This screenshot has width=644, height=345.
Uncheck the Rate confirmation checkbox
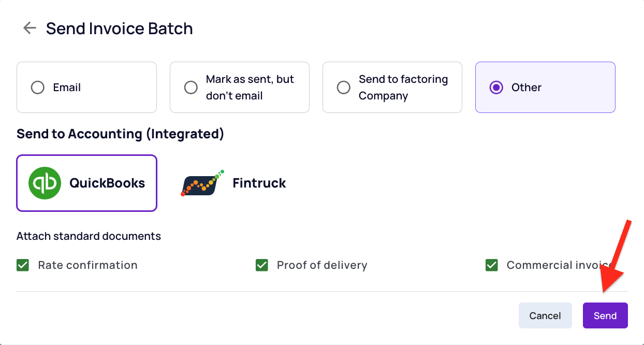click(x=23, y=265)
